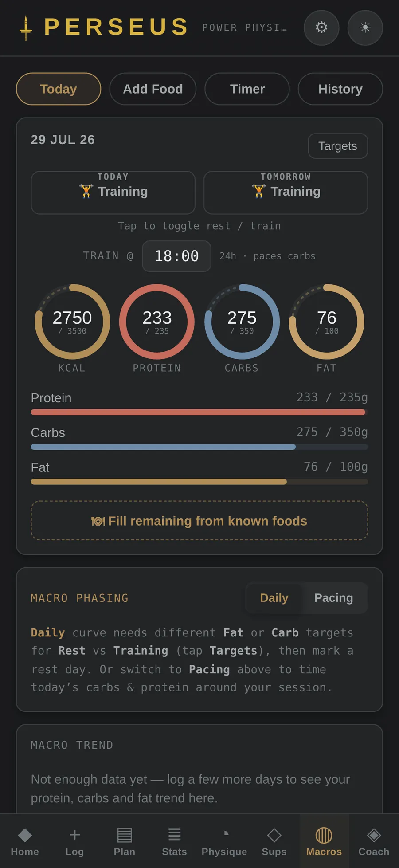
Task: Edit the 18:00 training time field
Action: (x=176, y=256)
